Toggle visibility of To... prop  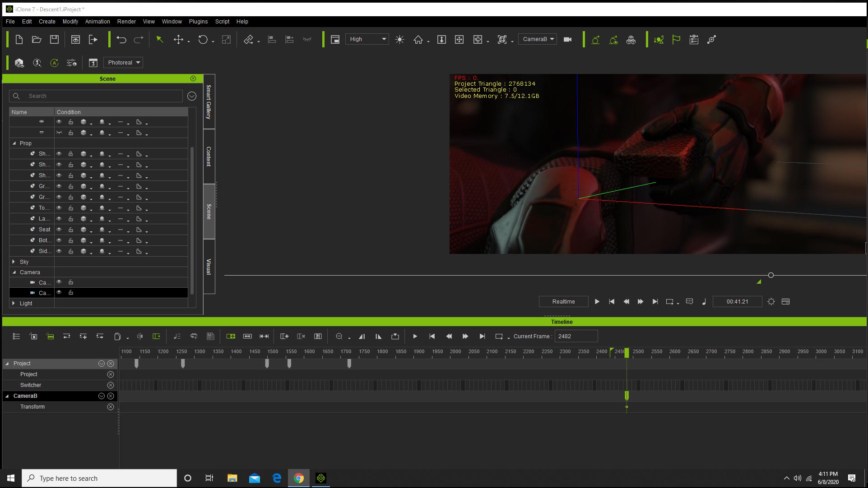click(59, 207)
